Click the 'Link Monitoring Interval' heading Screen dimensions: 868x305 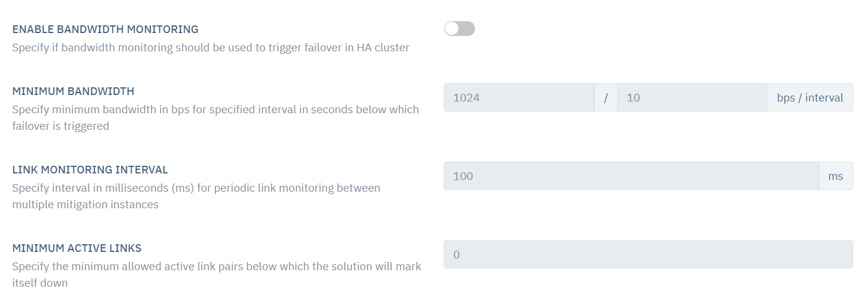coord(90,169)
